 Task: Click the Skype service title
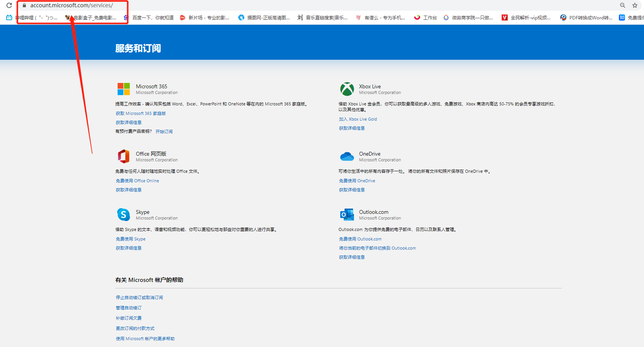[143, 212]
